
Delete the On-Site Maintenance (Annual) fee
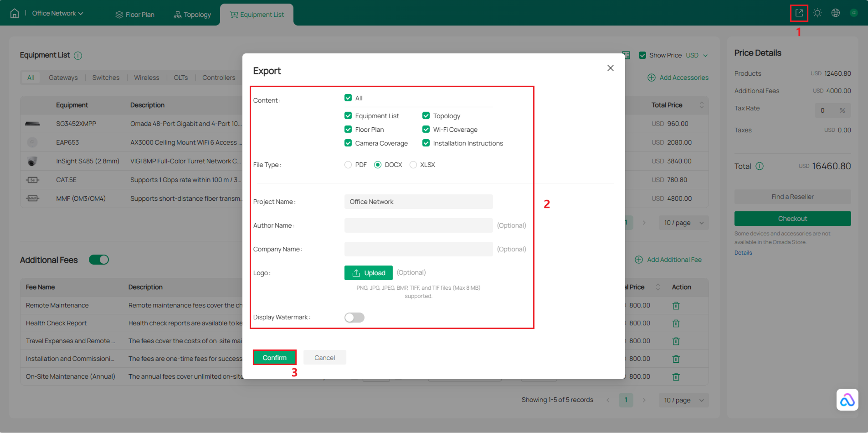tap(675, 377)
